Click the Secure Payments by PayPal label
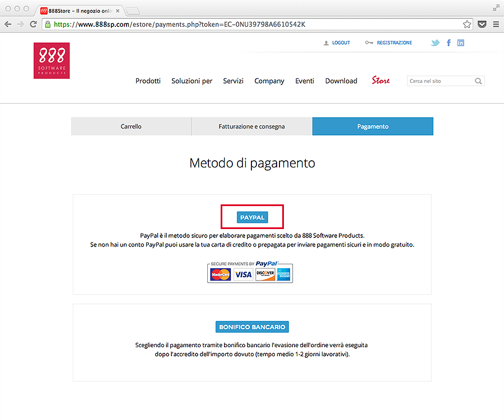Image resolution: width=504 pixels, height=420 pixels. point(244,264)
